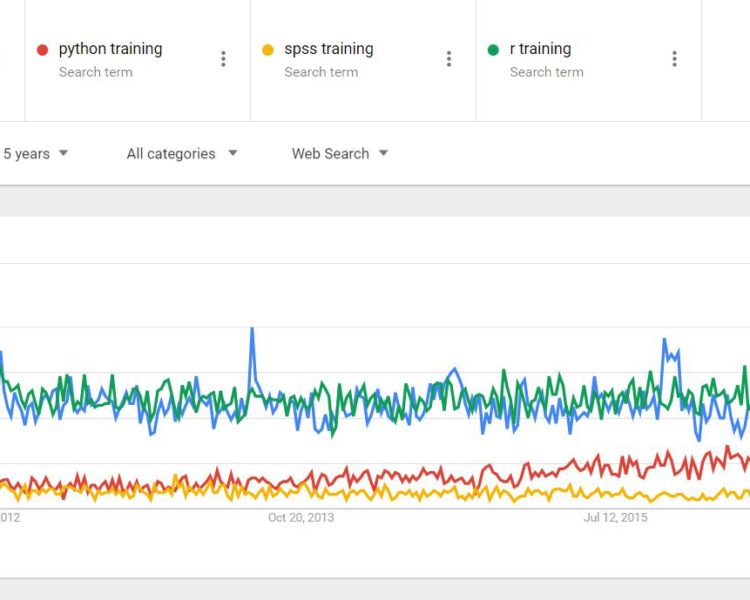The image size is (750, 600).
Task: Click green dot beside r training
Action: 493,49
